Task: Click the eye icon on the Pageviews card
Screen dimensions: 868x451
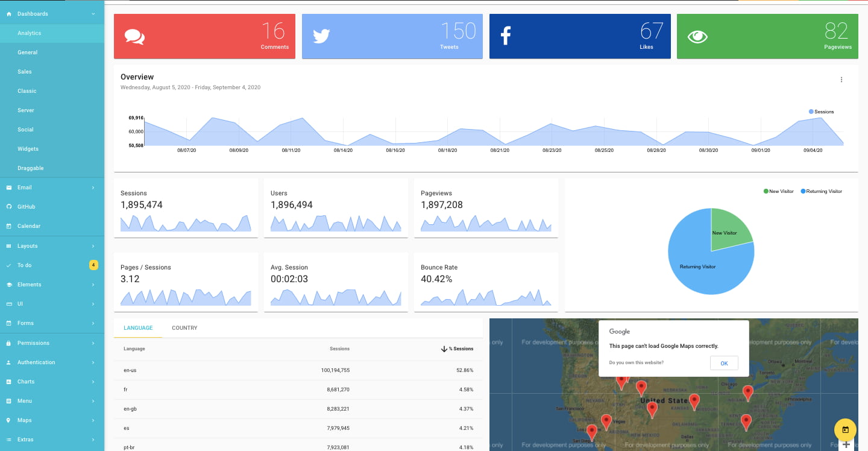Action: [697, 36]
